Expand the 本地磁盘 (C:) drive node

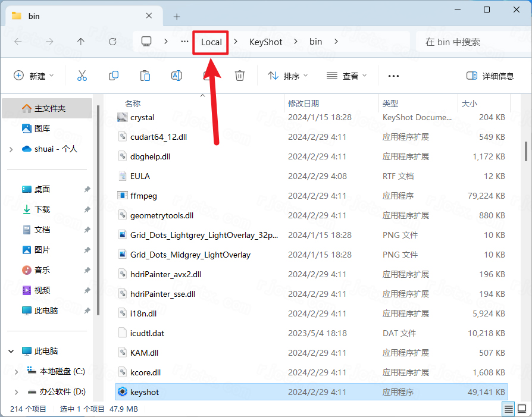coord(16,372)
